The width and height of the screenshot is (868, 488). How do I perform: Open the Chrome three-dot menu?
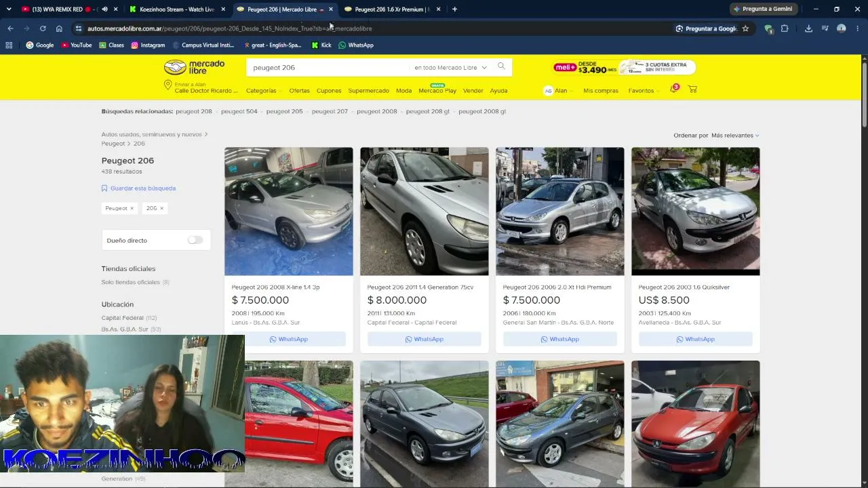click(858, 28)
